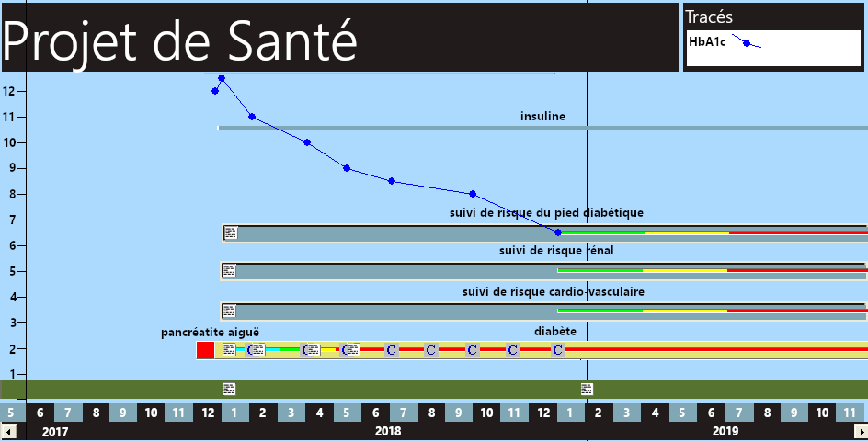868x441 pixels.
Task: Open the diabète row document below the HbA1c 10 point
Action: pyautogui.click(x=314, y=350)
